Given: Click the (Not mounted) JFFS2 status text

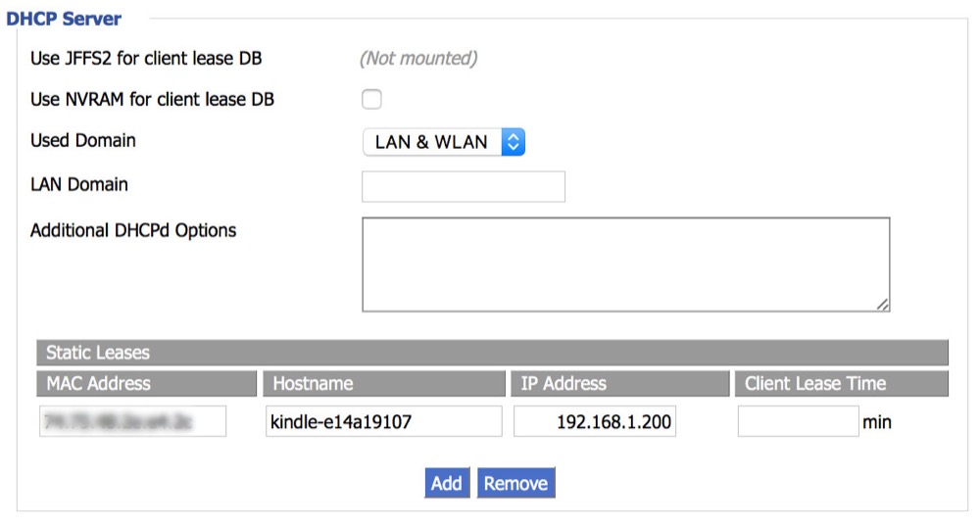Looking at the screenshot, I should 418,58.
